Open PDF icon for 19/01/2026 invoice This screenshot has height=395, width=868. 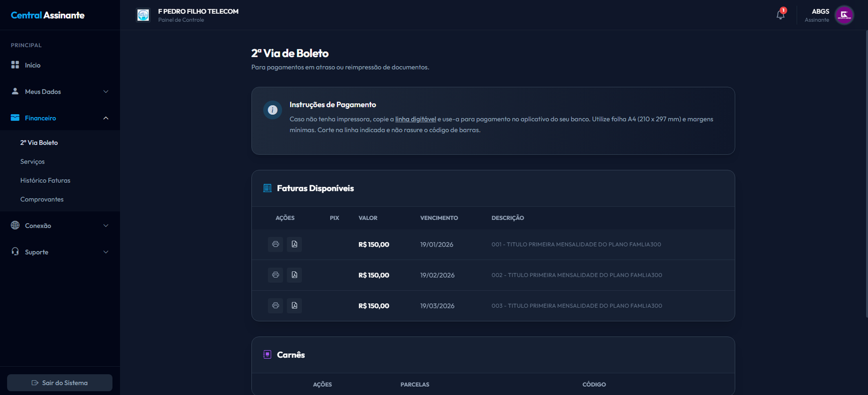tap(294, 244)
